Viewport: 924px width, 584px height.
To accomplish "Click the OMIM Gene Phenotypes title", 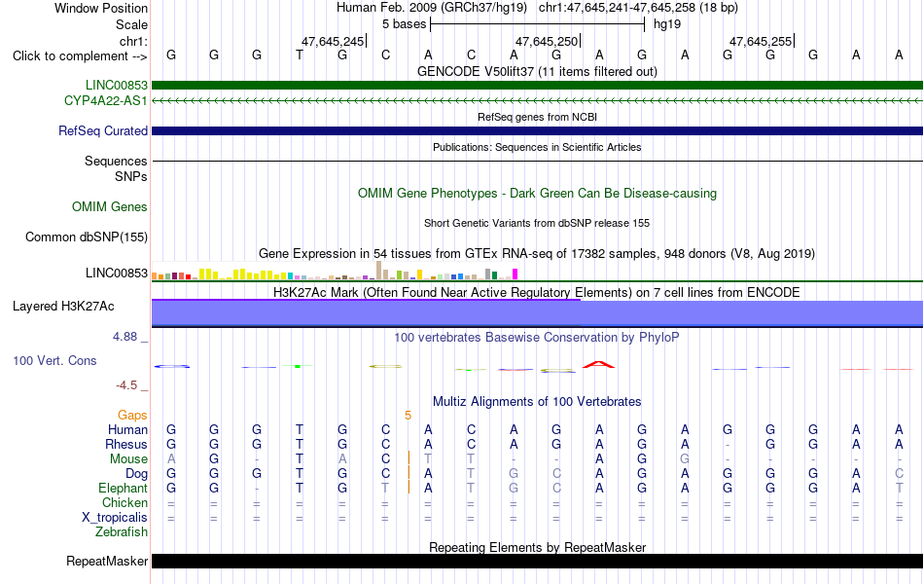I will [537, 194].
